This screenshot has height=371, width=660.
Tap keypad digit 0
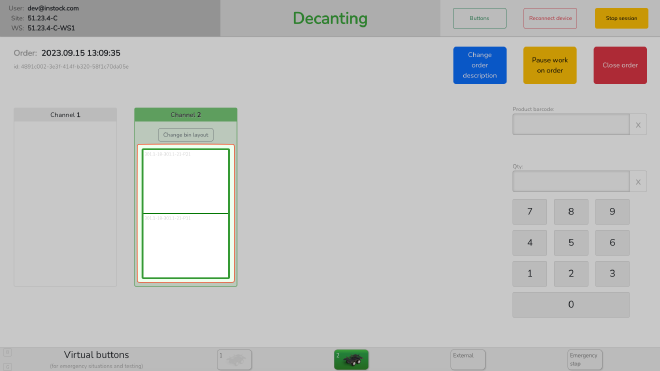[x=571, y=304]
